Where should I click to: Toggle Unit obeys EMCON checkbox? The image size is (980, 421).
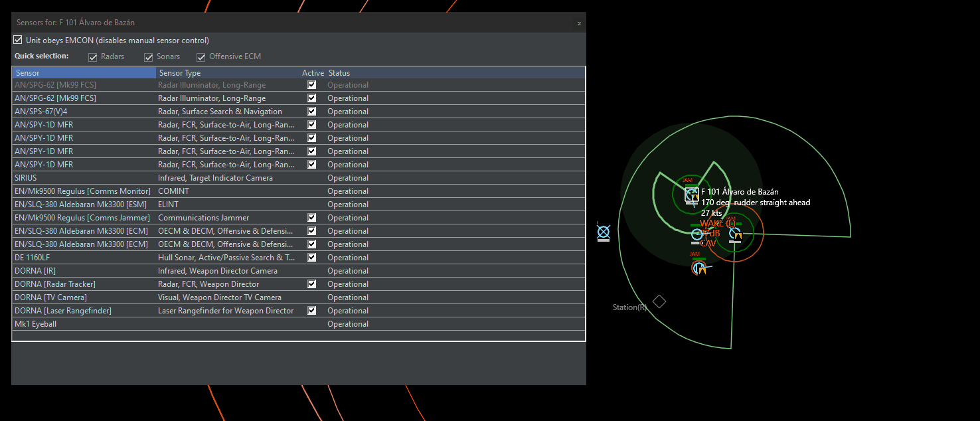point(18,40)
